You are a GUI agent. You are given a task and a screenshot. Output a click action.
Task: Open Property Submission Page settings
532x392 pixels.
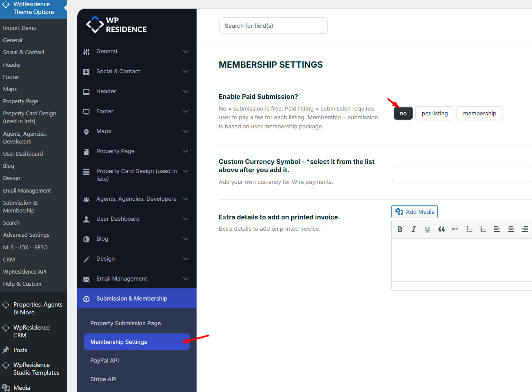[x=125, y=323]
